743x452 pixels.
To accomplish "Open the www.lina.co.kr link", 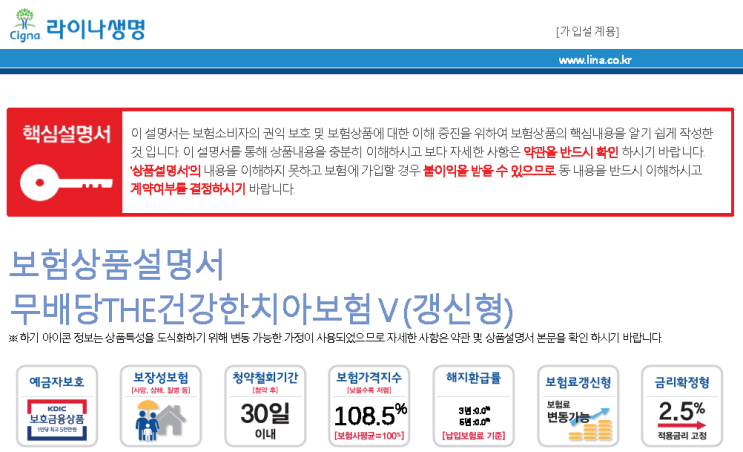I will (x=595, y=60).
